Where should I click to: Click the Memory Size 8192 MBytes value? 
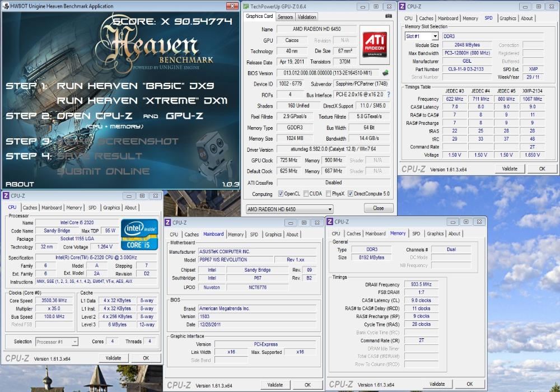coord(372,257)
